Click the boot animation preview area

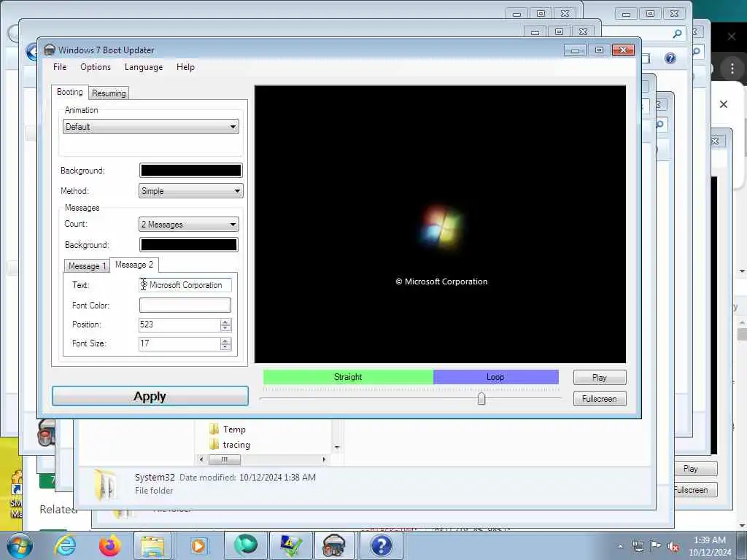[x=440, y=225]
